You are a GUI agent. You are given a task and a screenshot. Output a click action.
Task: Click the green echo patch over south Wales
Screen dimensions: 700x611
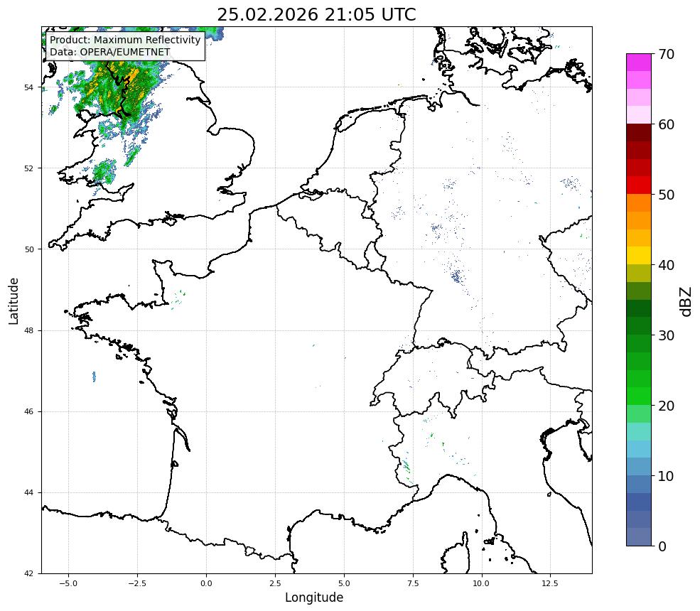104,172
